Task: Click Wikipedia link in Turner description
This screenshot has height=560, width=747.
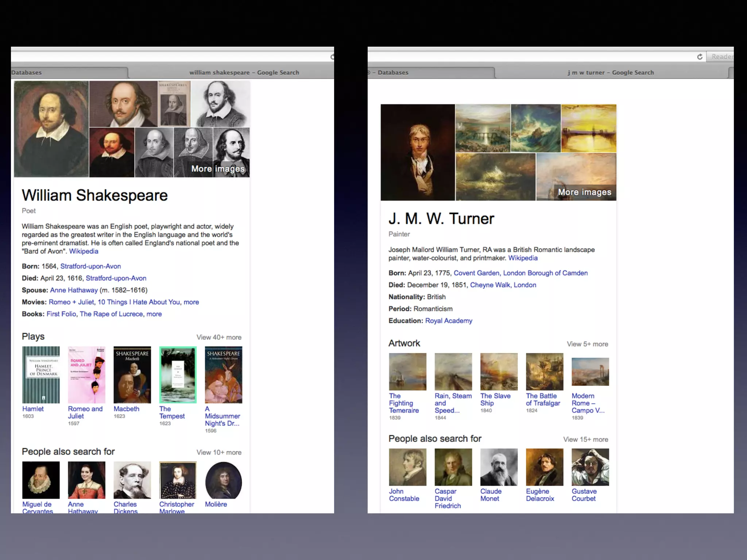Action: click(523, 258)
